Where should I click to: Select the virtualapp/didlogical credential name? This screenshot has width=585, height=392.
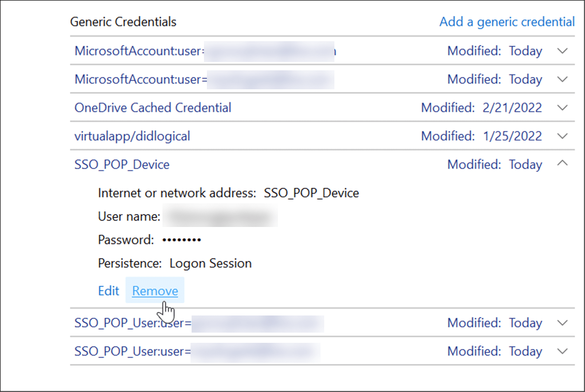pyautogui.click(x=132, y=136)
